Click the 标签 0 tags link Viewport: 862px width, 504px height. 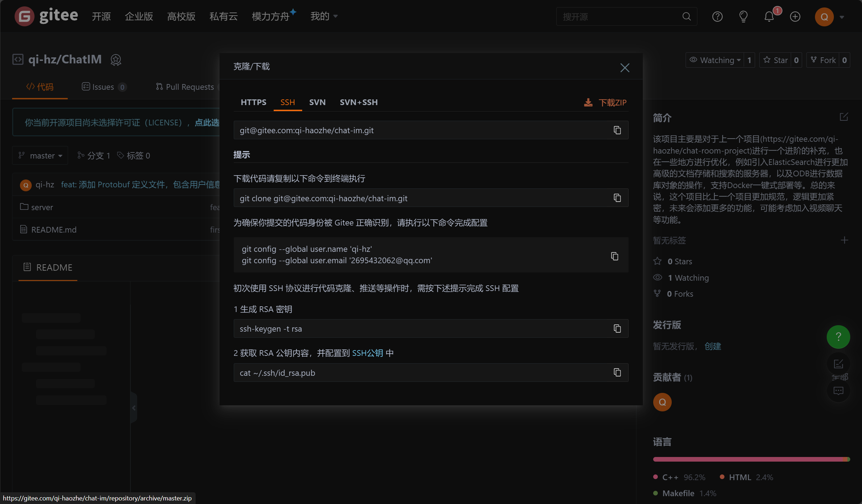click(134, 155)
